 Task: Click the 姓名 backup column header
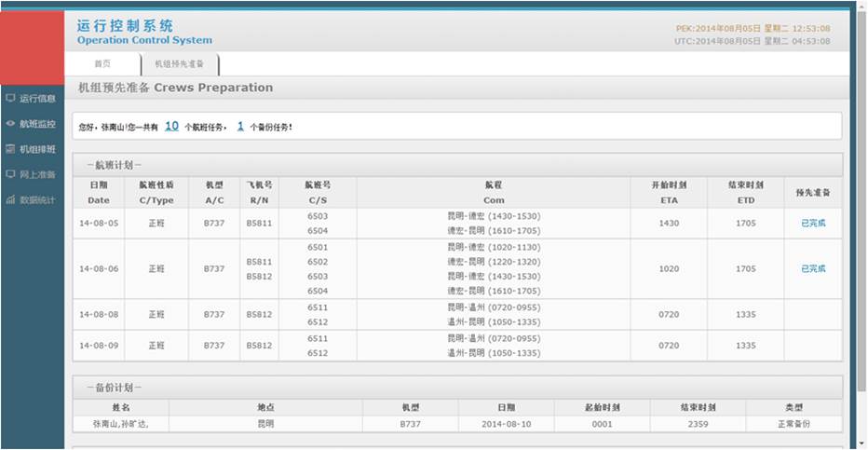[x=121, y=407]
